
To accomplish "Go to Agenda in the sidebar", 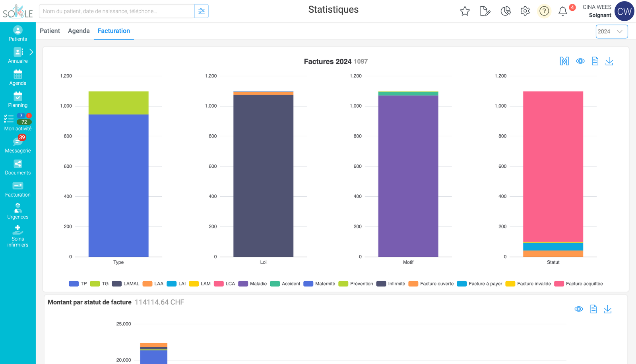I will [x=18, y=78].
